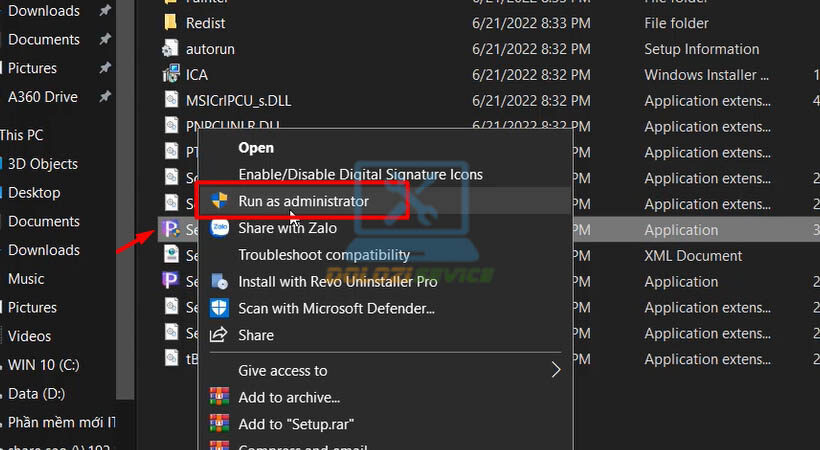Click date 6/21/2022 8:33 PM of Redist
This screenshot has height=450, width=820.
click(531, 23)
